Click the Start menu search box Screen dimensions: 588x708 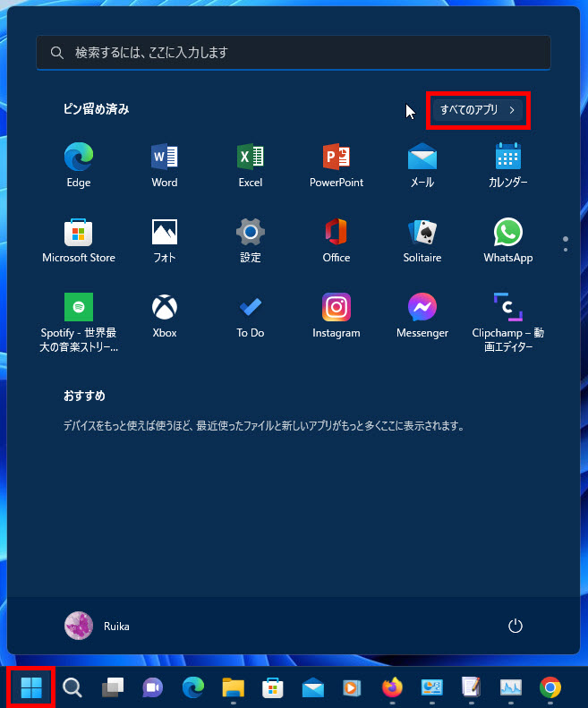pyautogui.click(x=294, y=53)
